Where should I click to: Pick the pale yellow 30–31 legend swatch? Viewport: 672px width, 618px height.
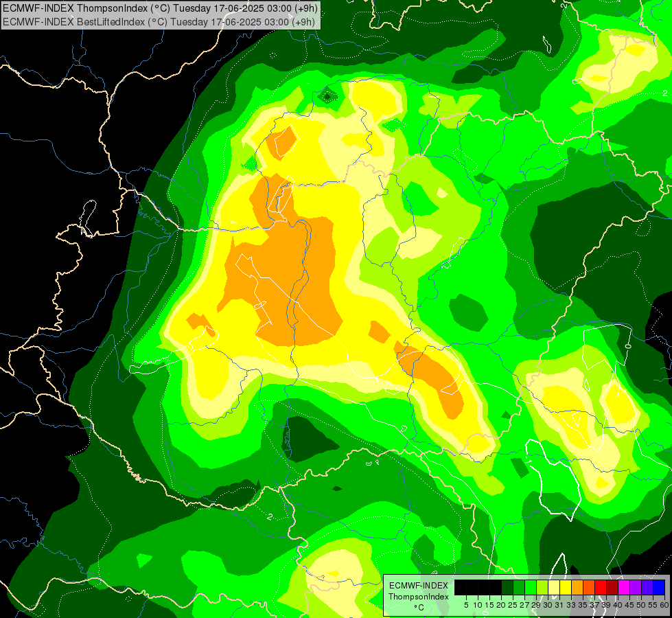click(x=554, y=587)
